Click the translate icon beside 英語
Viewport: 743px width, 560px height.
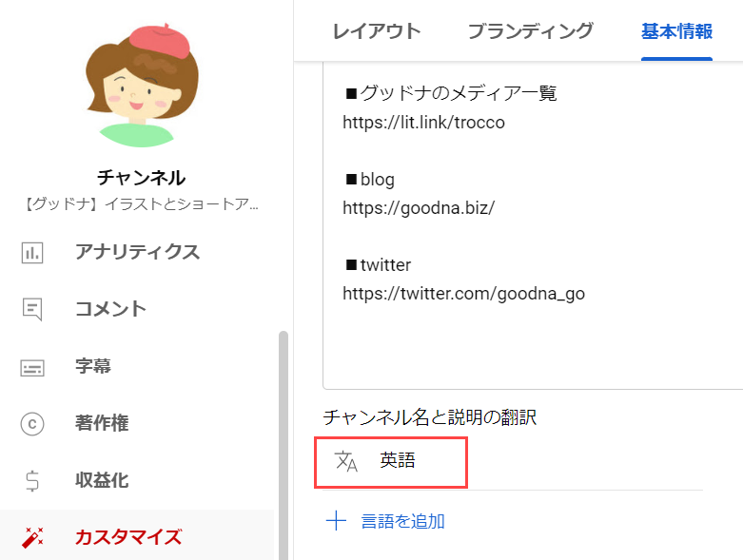tap(347, 461)
